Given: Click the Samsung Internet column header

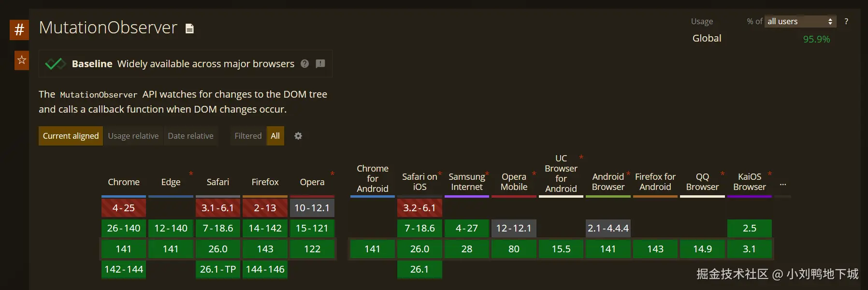Looking at the screenshot, I should click(x=467, y=182).
